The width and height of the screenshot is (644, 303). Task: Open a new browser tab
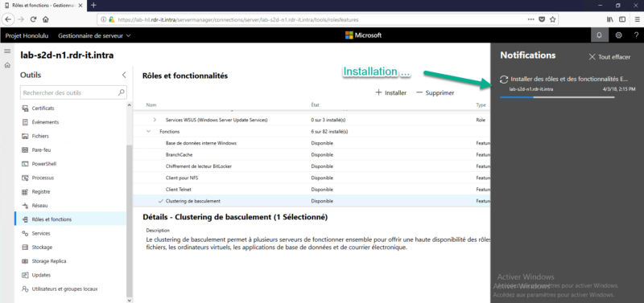(x=93, y=6)
